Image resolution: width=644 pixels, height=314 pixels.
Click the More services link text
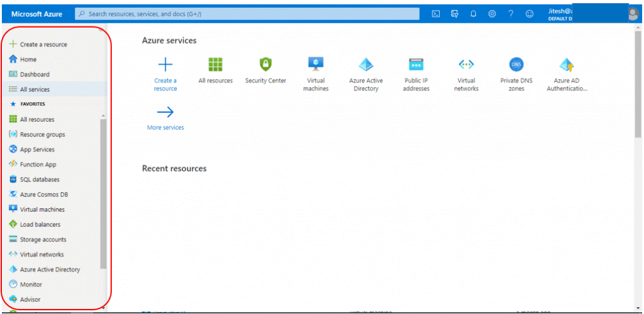tap(165, 127)
